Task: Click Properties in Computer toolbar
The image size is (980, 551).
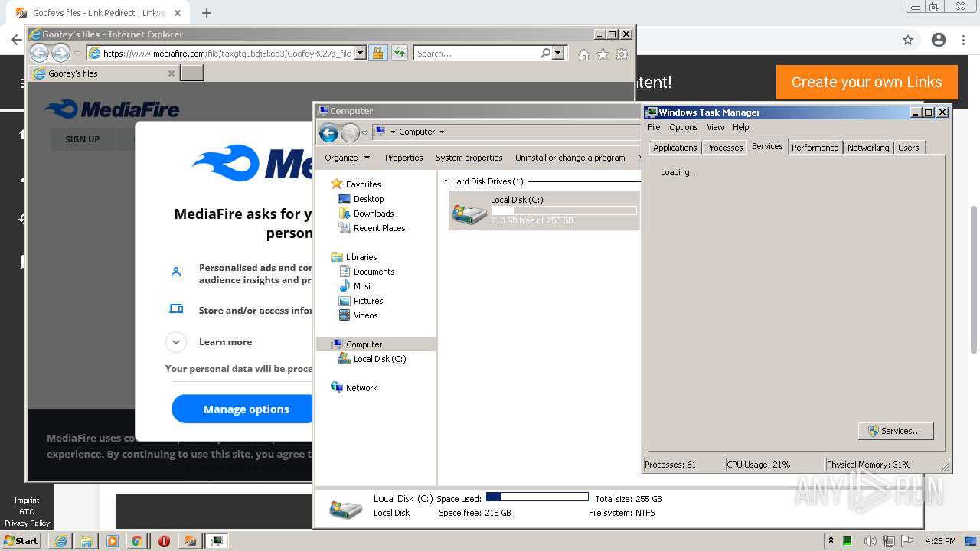Action: [403, 158]
